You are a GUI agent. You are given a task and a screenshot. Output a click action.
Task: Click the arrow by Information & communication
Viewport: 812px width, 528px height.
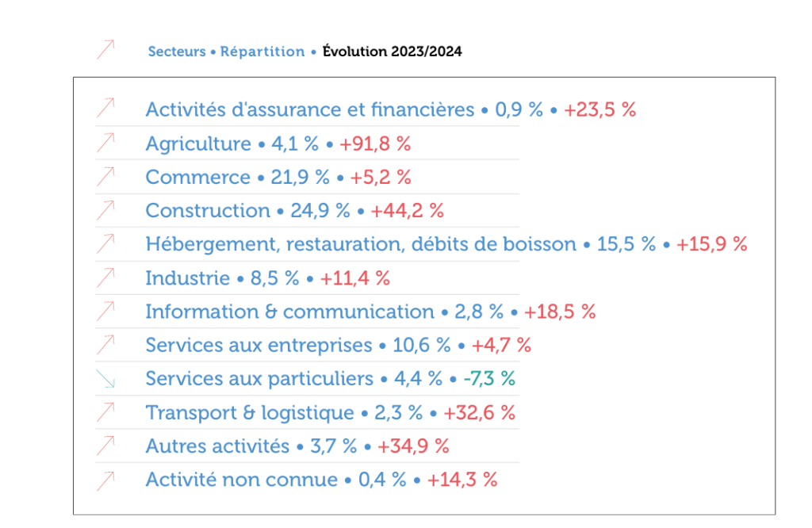[x=105, y=312]
